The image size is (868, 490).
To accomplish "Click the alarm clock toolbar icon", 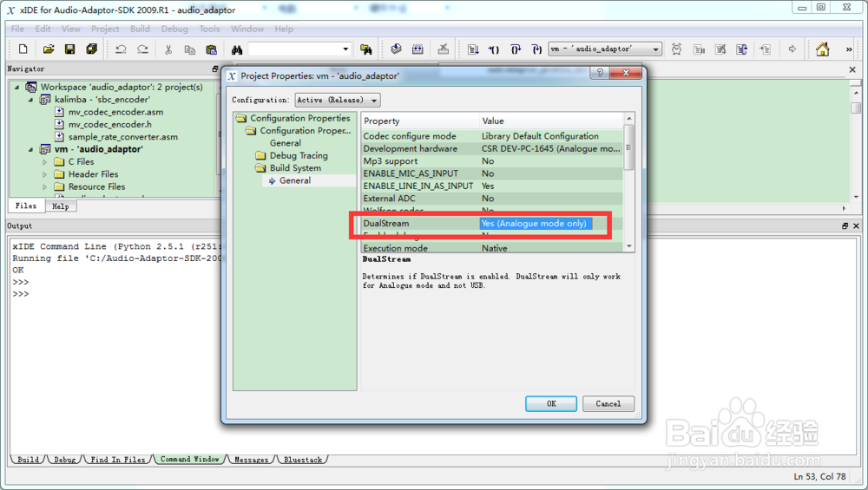I will tap(676, 49).
